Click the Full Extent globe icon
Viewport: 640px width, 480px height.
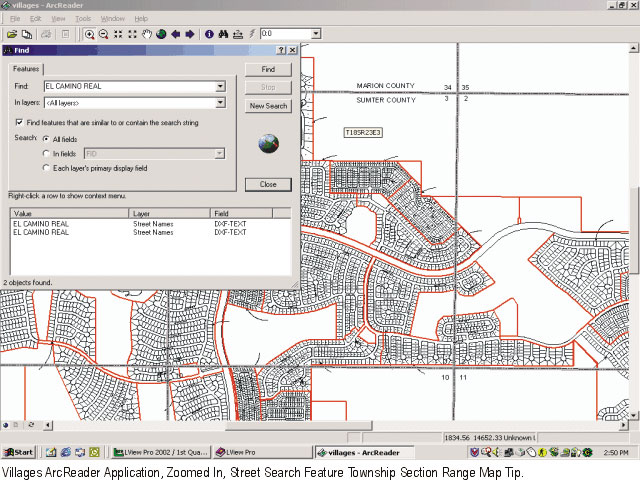point(161,34)
